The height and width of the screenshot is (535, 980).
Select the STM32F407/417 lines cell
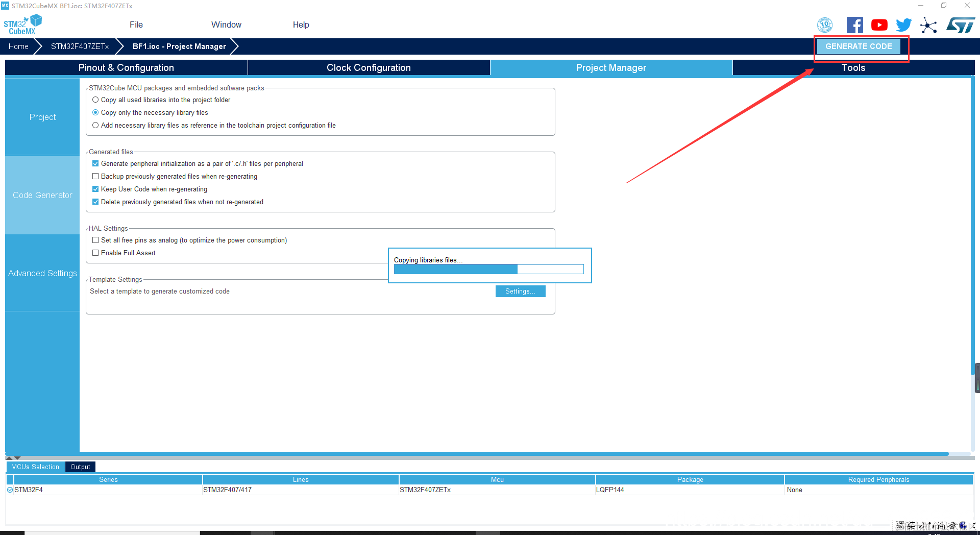[x=301, y=490]
